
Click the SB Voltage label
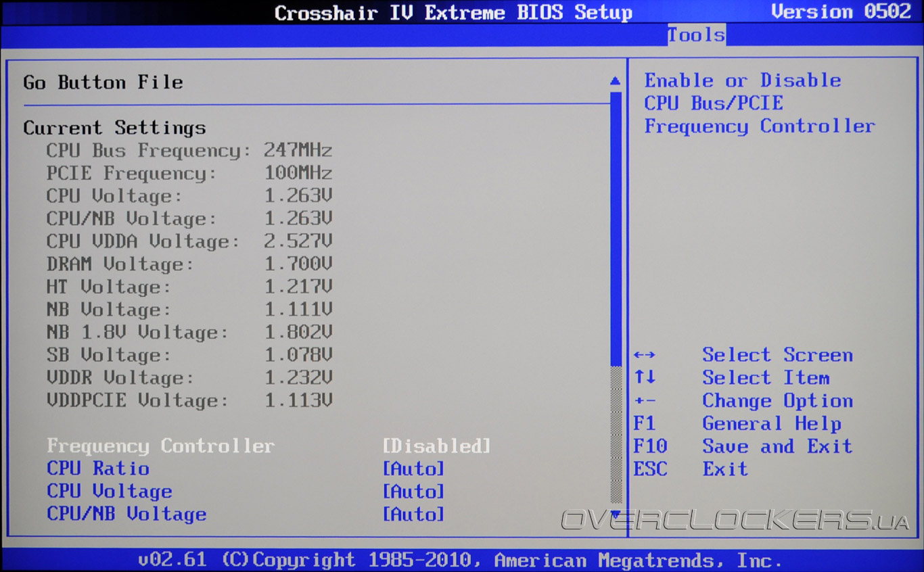click(x=109, y=356)
